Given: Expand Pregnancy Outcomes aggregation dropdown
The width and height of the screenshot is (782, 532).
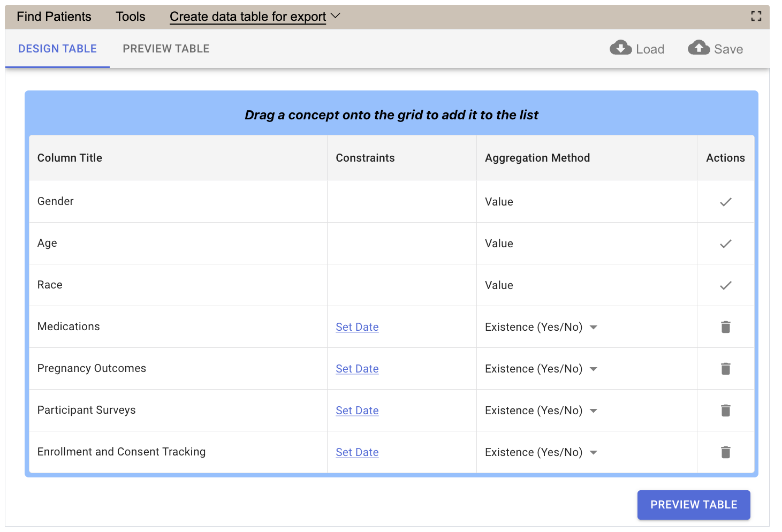Looking at the screenshot, I should [x=593, y=369].
